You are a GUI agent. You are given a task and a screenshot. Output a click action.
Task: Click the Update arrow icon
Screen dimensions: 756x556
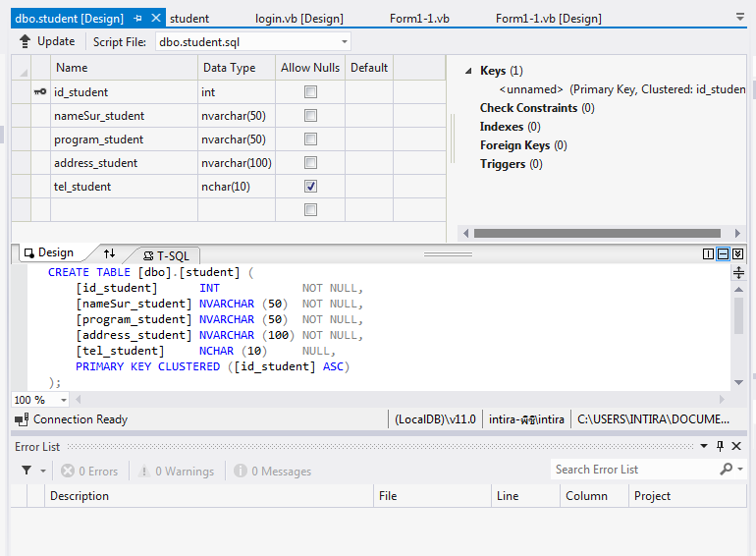tap(25, 41)
